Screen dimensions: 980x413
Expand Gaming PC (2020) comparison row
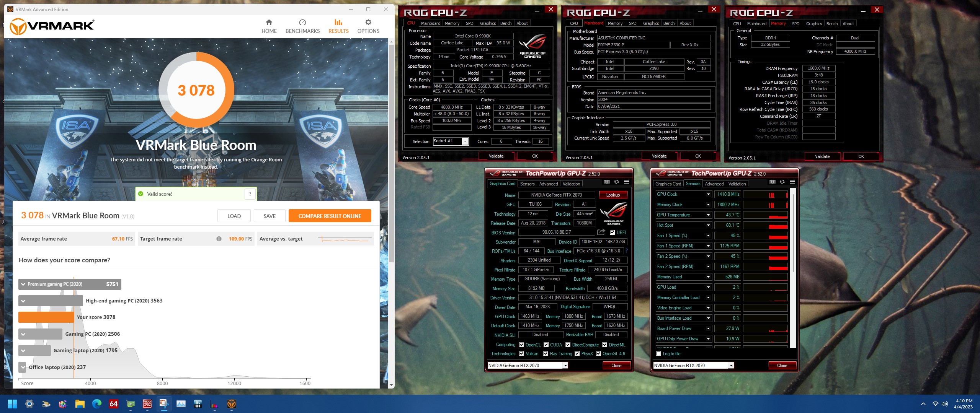(x=23, y=334)
